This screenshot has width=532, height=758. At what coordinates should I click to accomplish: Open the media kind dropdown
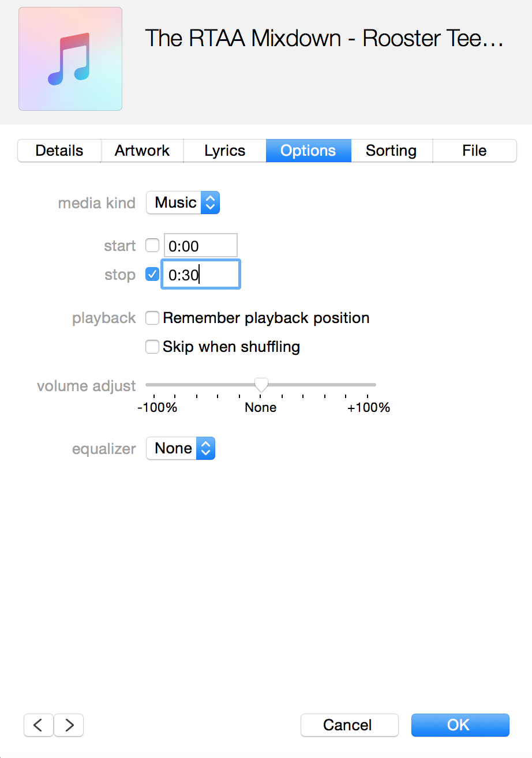(x=183, y=202)
